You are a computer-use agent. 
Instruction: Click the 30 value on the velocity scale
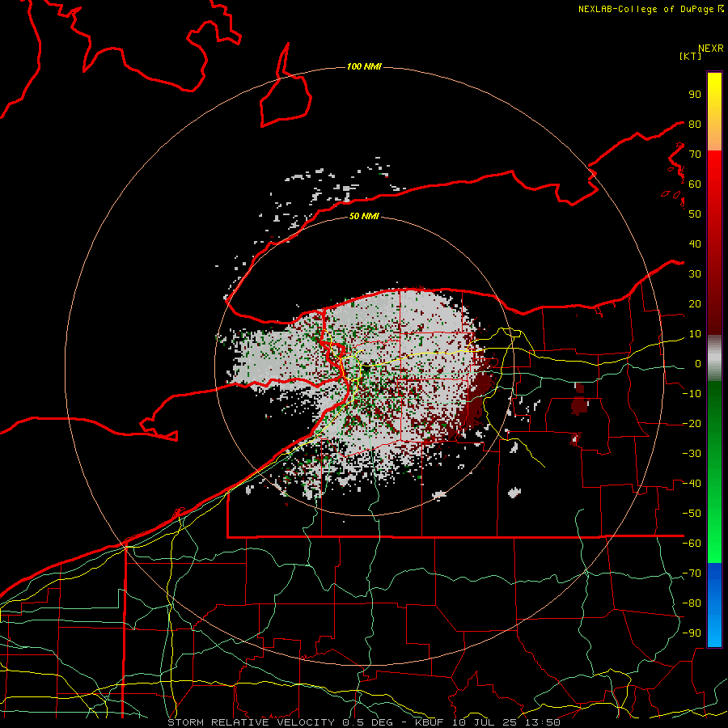695,274
